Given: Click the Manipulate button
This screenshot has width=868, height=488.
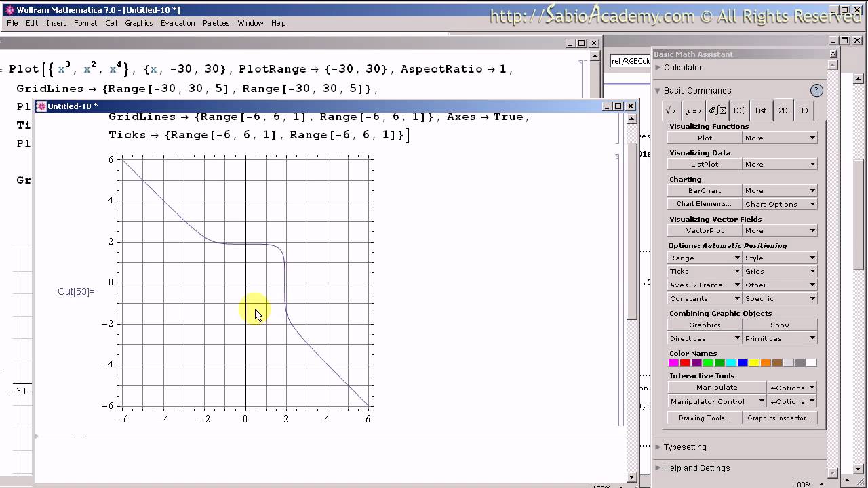Looking at the screenshot, I should point(717,388).
